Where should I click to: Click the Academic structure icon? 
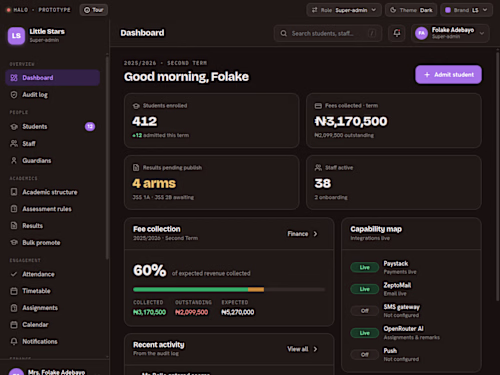click(x=14, y=192)
